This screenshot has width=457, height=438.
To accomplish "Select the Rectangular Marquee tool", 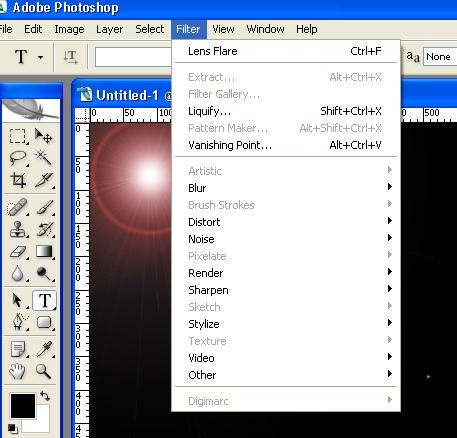I will pos(17,136).
